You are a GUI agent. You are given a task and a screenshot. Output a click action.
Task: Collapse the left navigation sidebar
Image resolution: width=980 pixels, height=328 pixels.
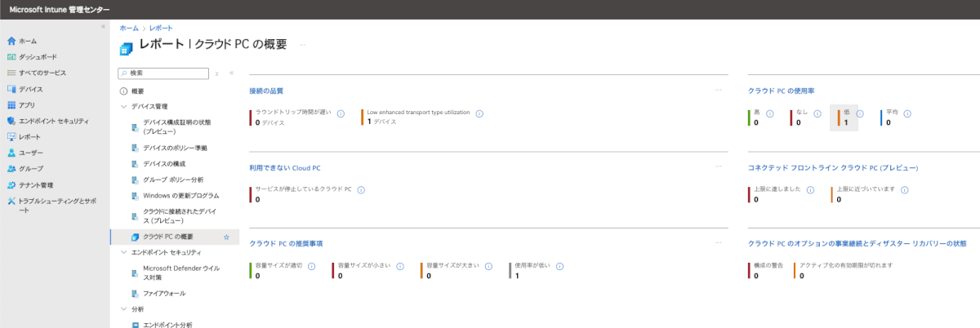[x=103, y=27]
